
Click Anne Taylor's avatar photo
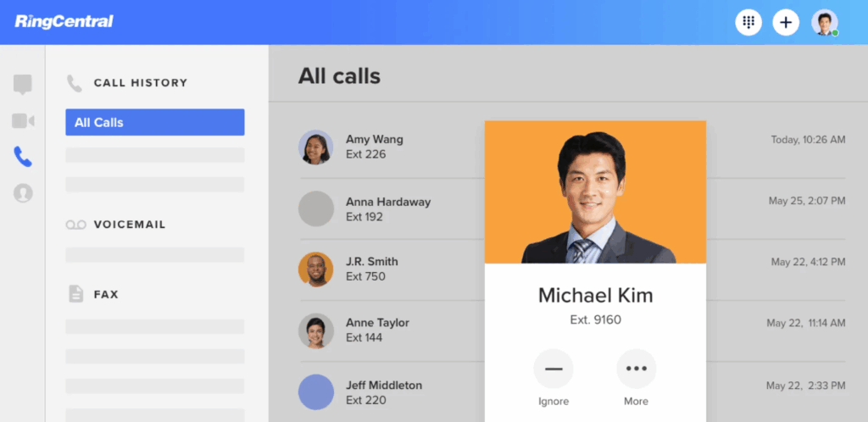tap(316, 330)
